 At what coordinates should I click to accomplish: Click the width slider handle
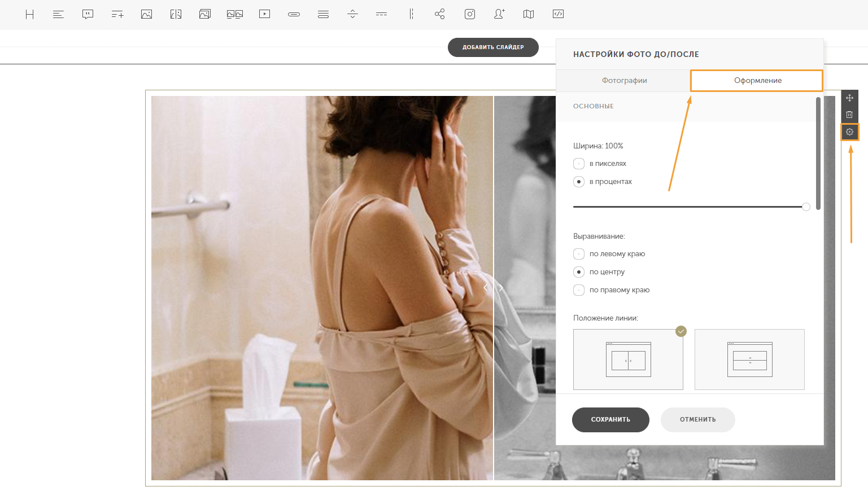coord(806,207)
